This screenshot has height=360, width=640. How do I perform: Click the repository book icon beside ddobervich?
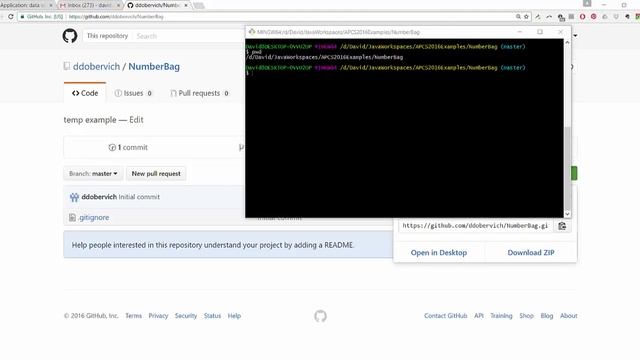coord(67,66)
